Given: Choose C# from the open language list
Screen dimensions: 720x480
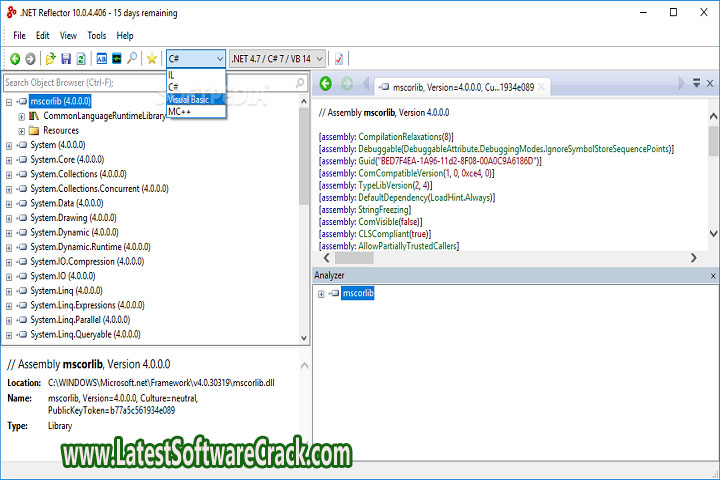Looking at the screenshot, I should tap(196, 87).
